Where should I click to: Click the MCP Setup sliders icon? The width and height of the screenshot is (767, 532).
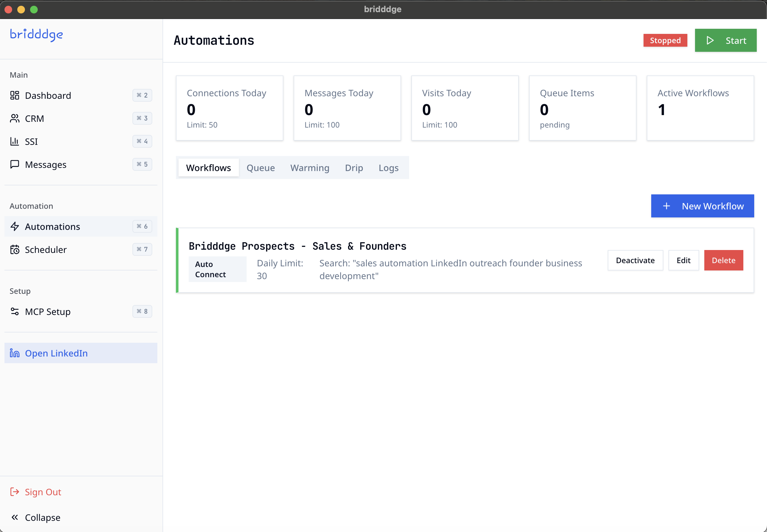pos(15,311)
